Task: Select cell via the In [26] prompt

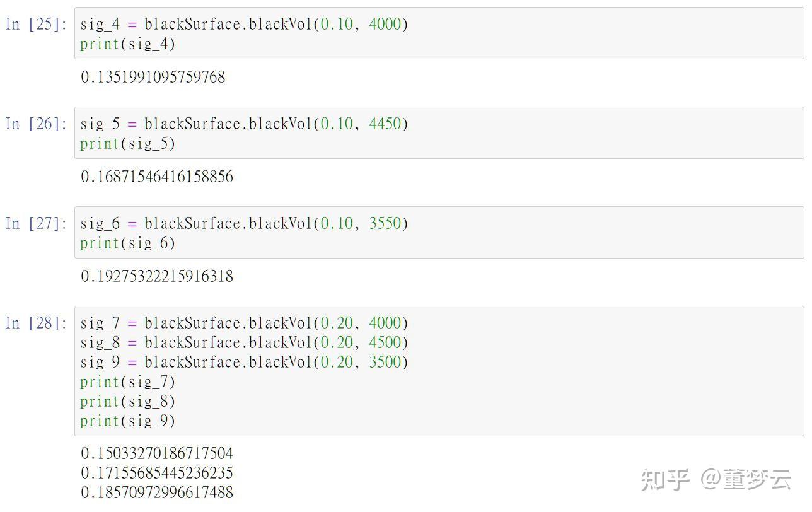Action: 36,124
